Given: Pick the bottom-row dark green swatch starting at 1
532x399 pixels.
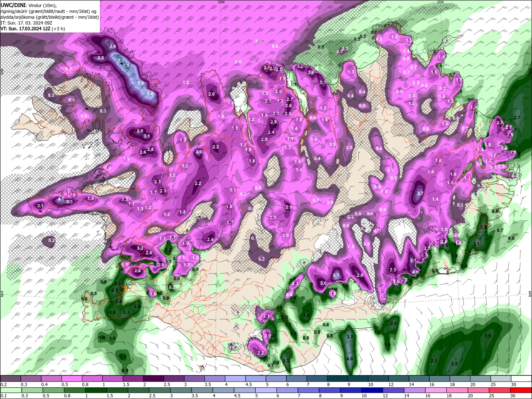Looking at the screenshot, I should pyautogui.click(x=96, y=390).
